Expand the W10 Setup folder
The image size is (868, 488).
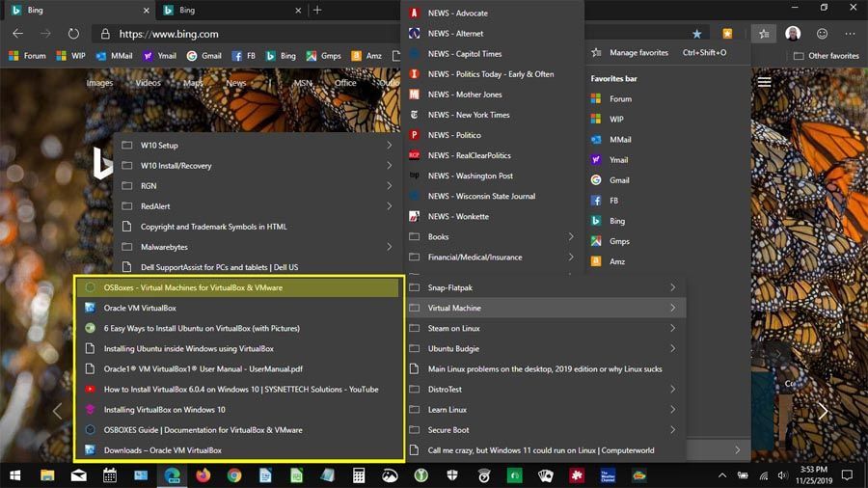coord(257,145)
